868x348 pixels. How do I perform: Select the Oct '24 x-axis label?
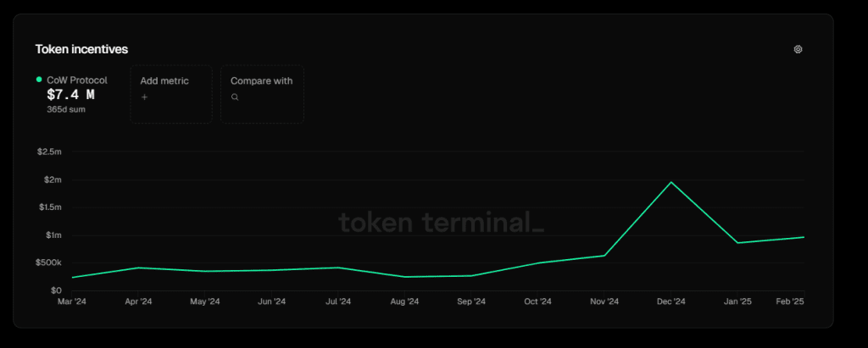tap(537, 301)
